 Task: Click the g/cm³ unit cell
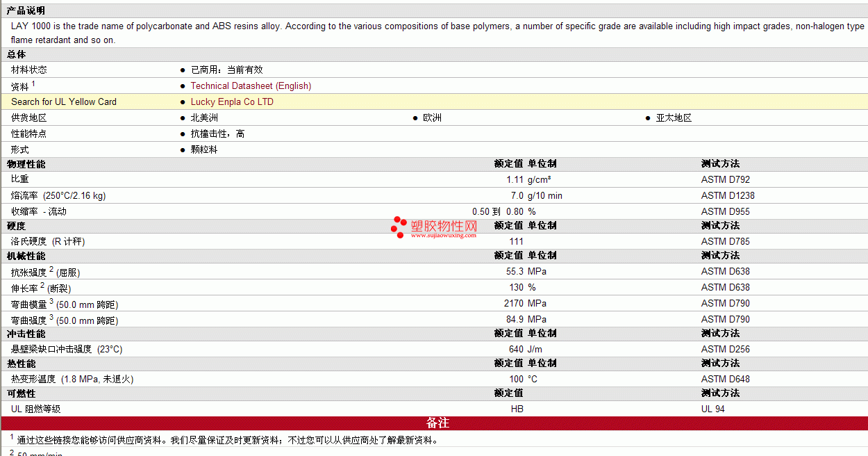tap(540, 180)
